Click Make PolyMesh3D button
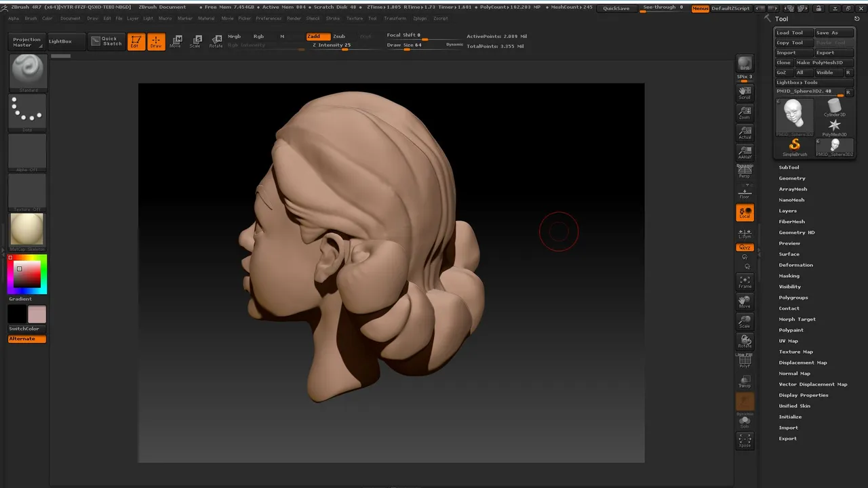Viewport: 868px width, 488px height. (x=824, y=62)
